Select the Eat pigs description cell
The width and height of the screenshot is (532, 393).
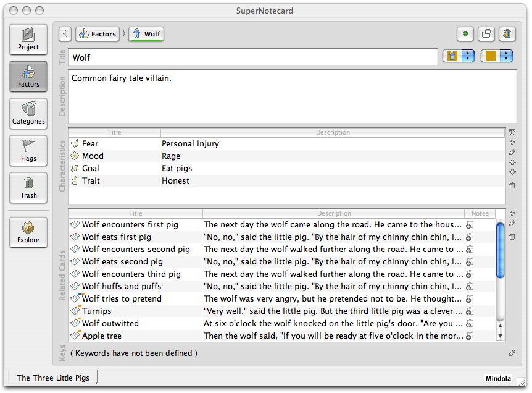333,168
